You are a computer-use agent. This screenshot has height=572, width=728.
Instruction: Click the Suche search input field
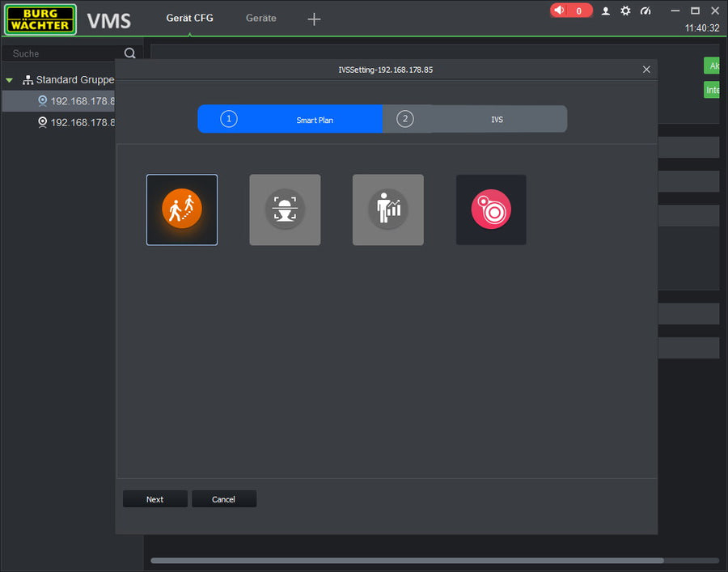[x=65, y=53]
